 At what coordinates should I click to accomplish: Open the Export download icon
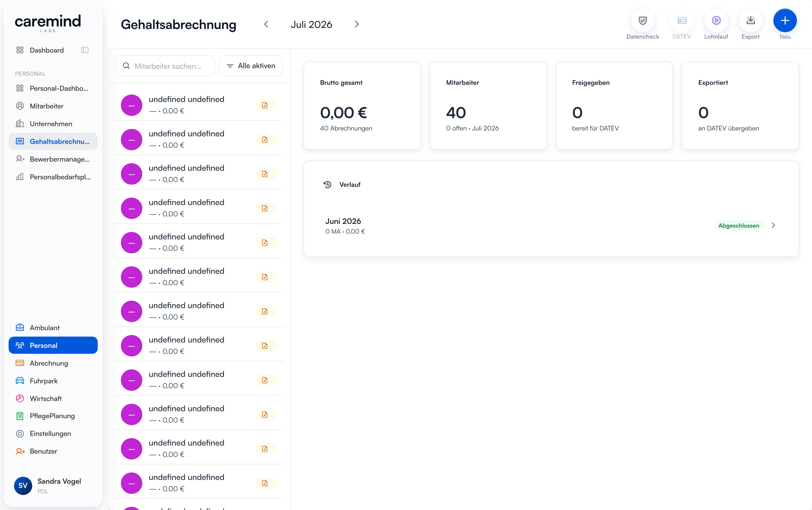[x=750, y=21]
